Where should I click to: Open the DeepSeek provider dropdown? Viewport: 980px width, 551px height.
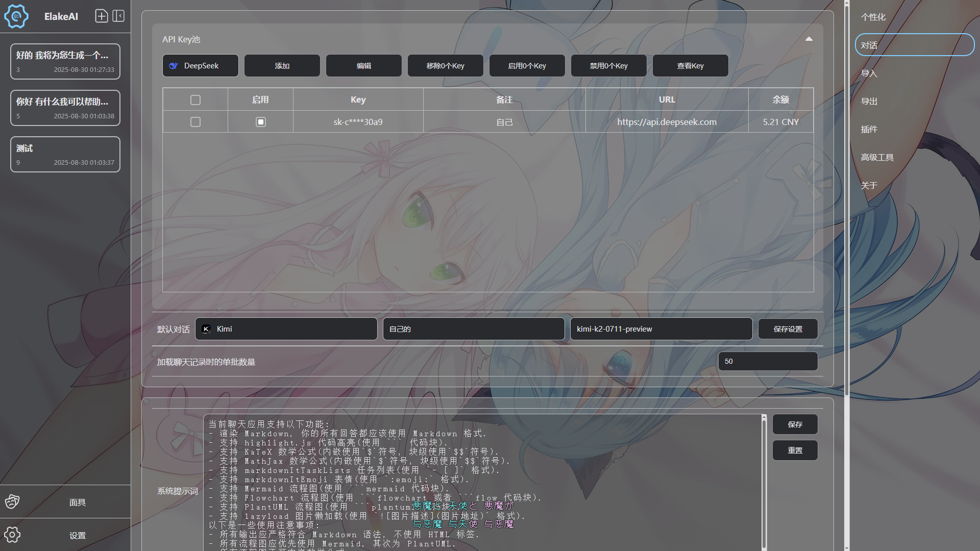pyautogui.click(x=201, y=66)
